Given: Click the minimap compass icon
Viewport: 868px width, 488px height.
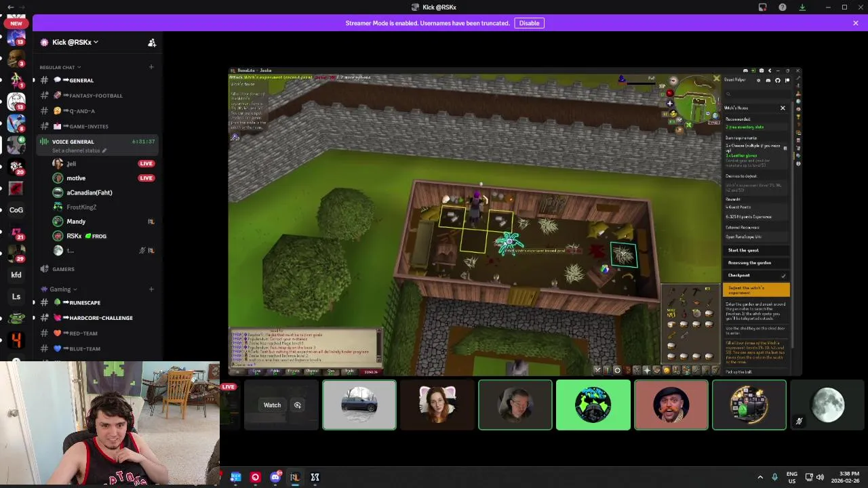Looking at the screenshot, I should [673, 81].
